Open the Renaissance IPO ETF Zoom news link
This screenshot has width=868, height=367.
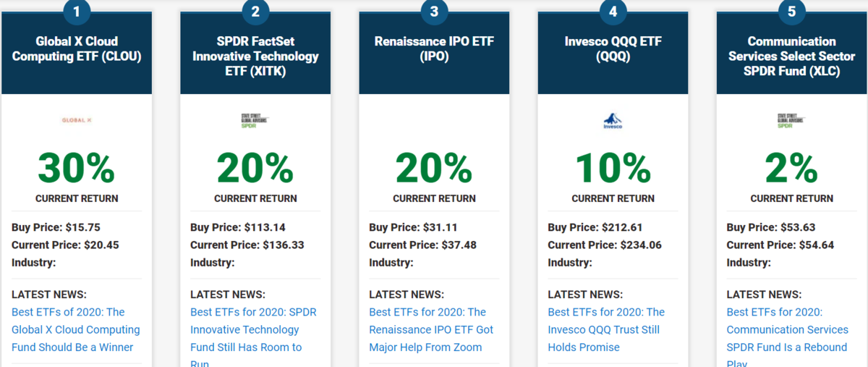tap(431, 329)
